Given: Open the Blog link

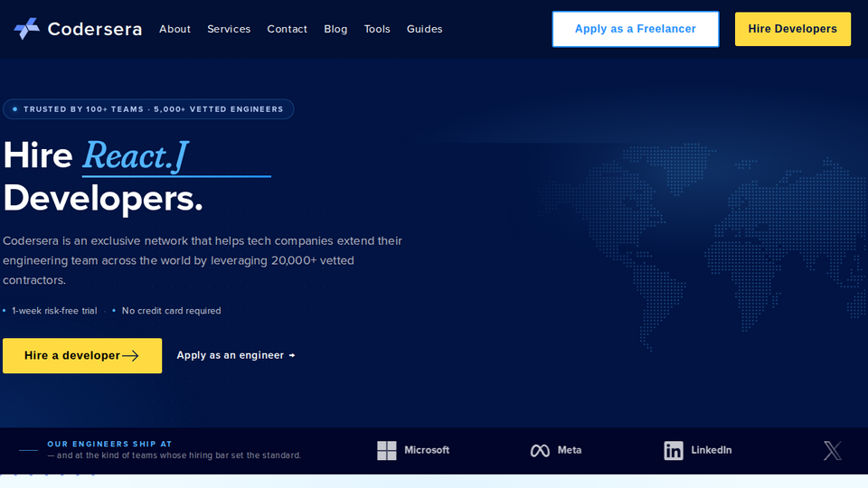Looking at the screenshot, I should 335,29.
